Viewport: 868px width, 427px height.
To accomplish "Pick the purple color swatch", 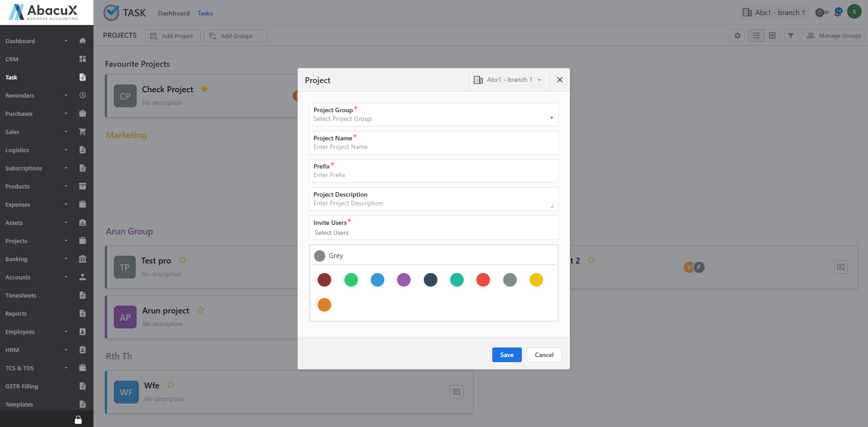I will pyautogui.click(x=403, y=280).
